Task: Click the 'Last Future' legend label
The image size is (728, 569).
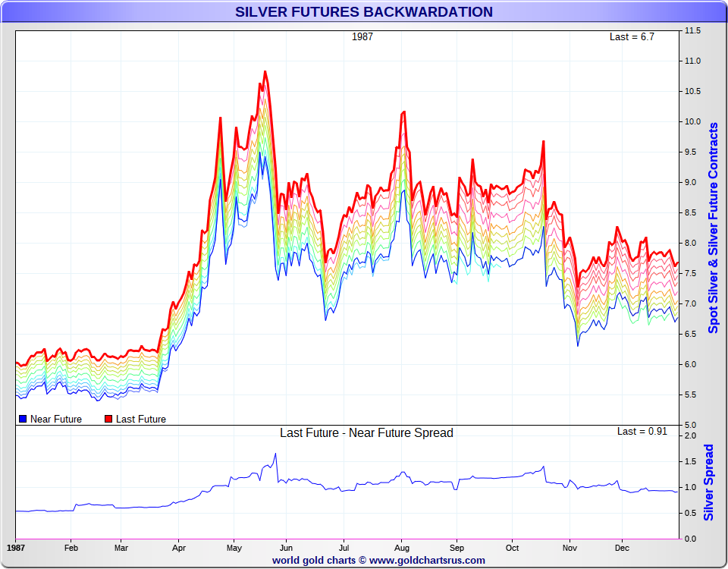Action: [141, 419]
